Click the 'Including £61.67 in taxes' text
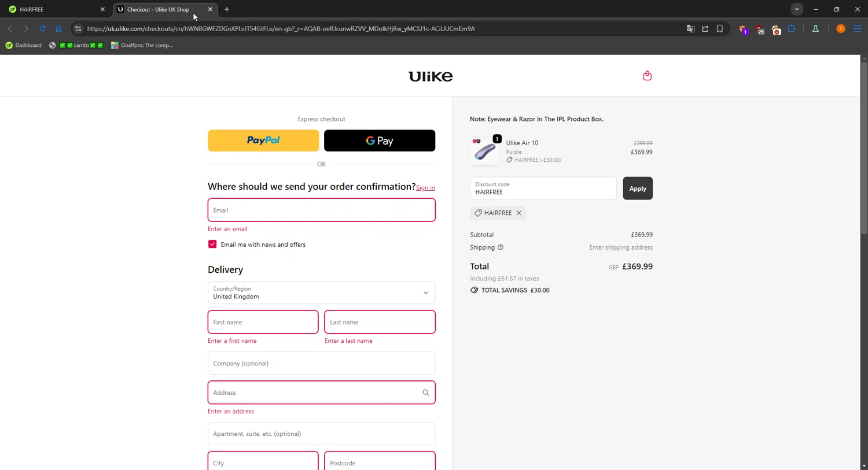 tap(505, 279)
